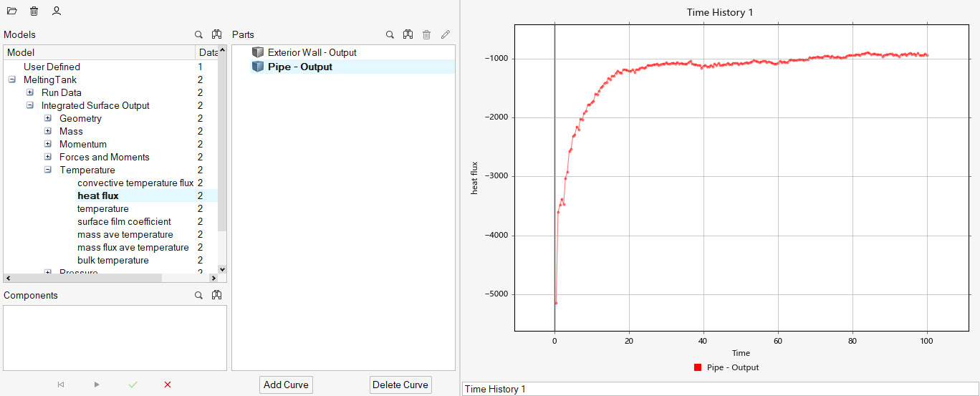Select Exterior Wall - Output part
980x396 pixels.
click(312, 52)
